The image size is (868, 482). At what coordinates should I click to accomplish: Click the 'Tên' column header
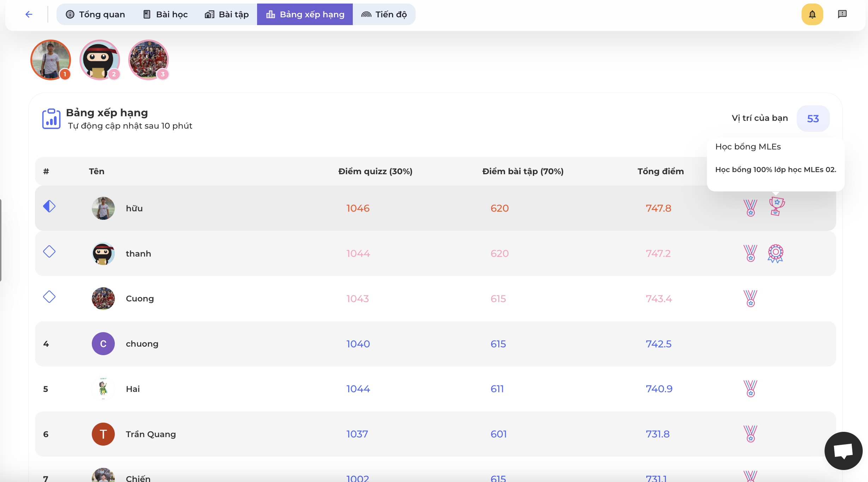[96, 171]
